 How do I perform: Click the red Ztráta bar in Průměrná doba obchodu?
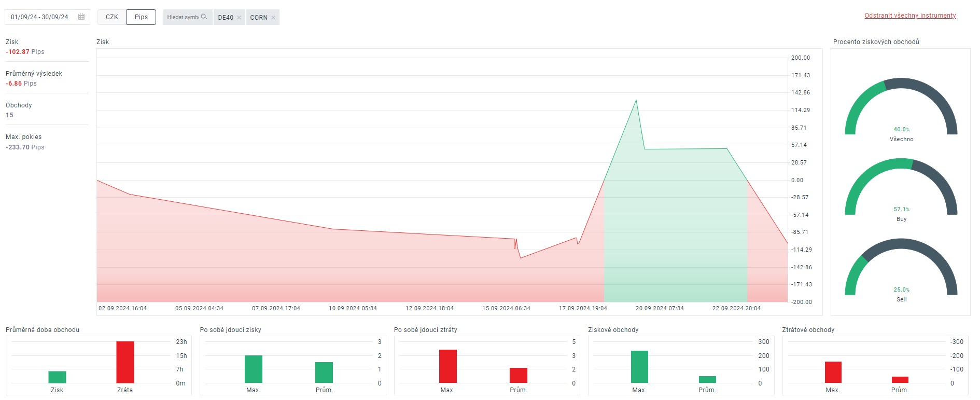click(125, 362)
